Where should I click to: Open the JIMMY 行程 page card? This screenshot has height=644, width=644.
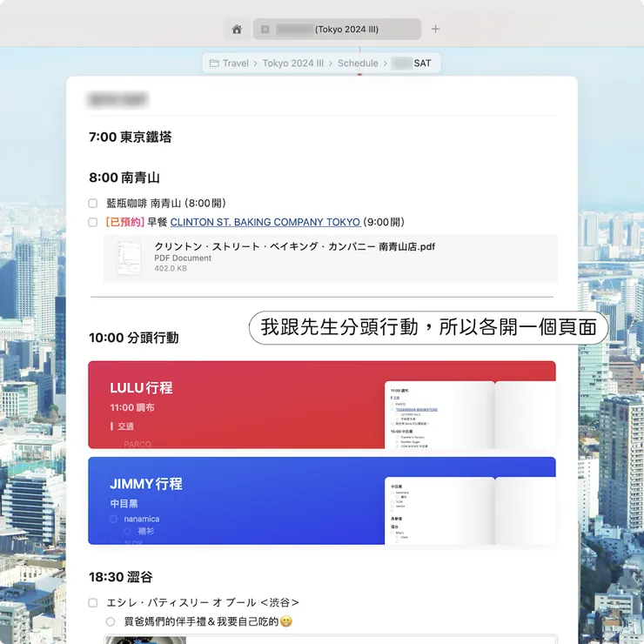point(322,500)
